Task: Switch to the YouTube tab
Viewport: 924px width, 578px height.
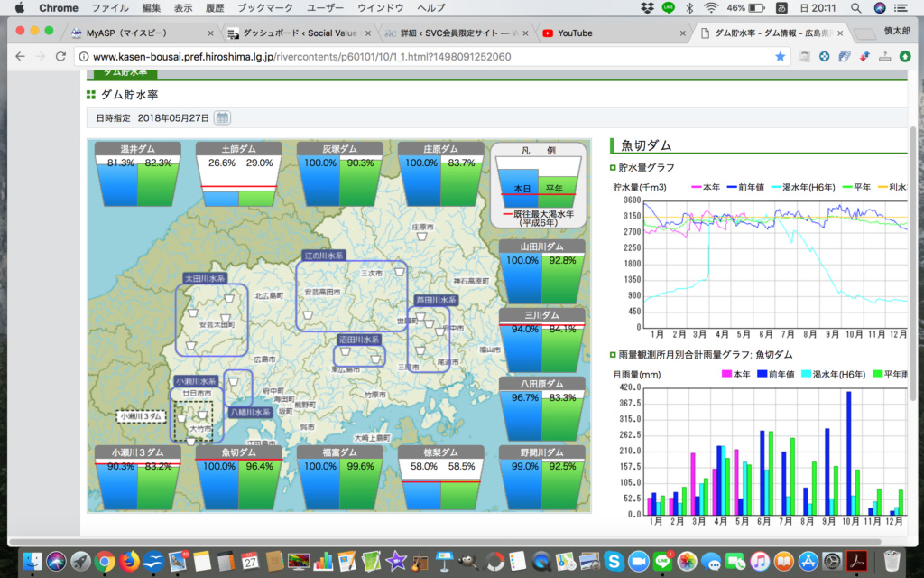Action: click(x=575, y=33)
